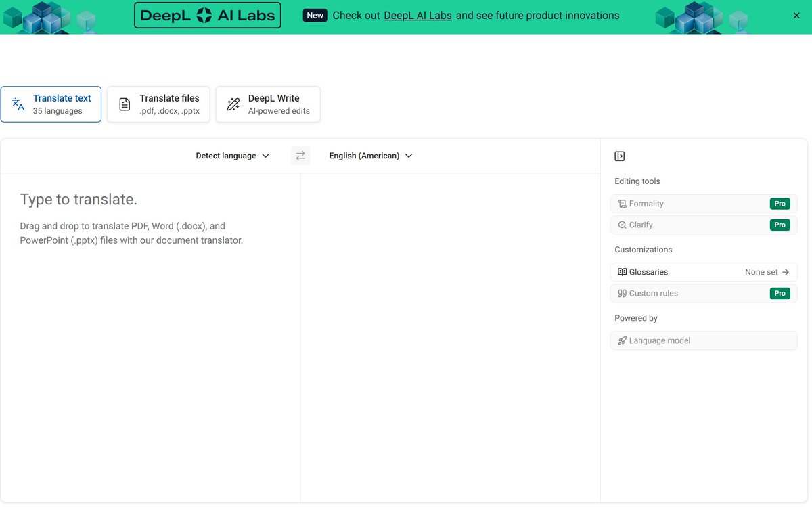Click the Type to translate input area
The width and height of the screenshot is (812, 507).
(150, 337)
